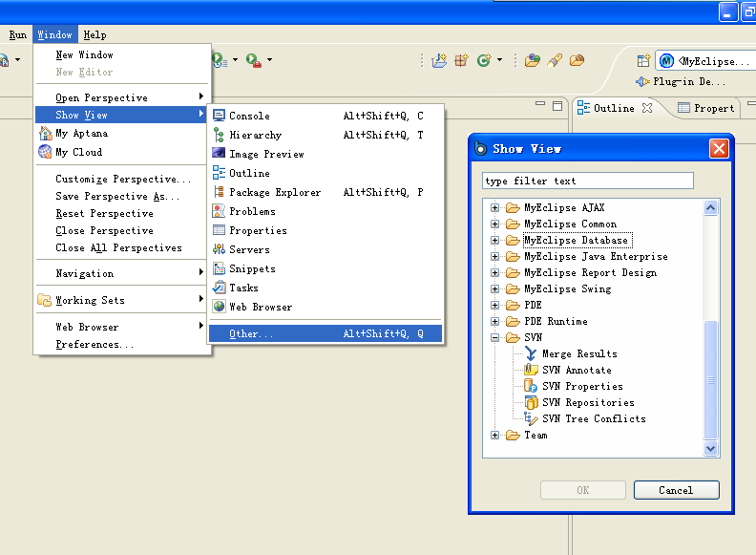Open My Aptana from Window menu
Image resolution: width=756 pixels, height=555 pixels.
pyautogui.click(x=122, y=133)
